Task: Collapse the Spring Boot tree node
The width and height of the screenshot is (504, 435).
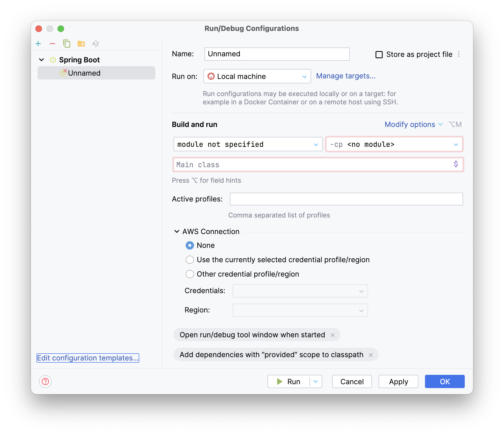Action: click(x=41, y=60)
